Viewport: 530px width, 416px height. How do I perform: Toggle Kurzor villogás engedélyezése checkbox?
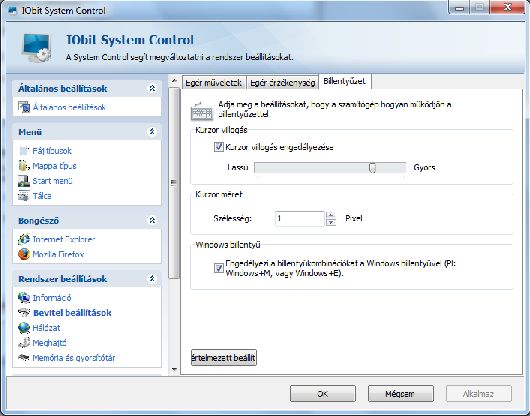tap(219, 147)
